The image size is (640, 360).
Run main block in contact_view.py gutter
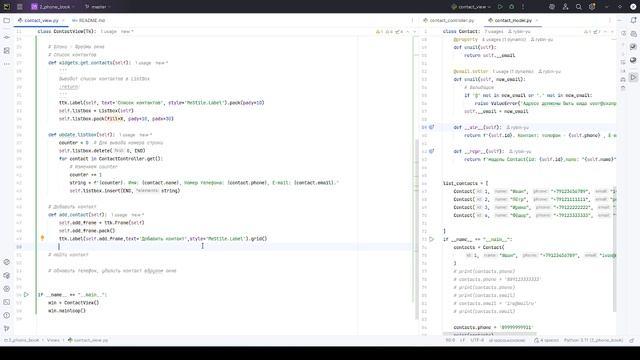(26, 294)
